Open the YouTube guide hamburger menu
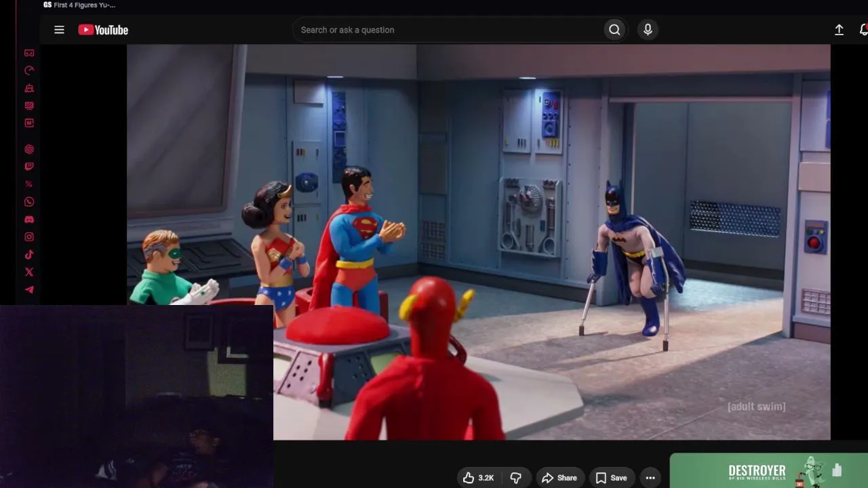This screenshot has width=868, height=488. (59, 30)
